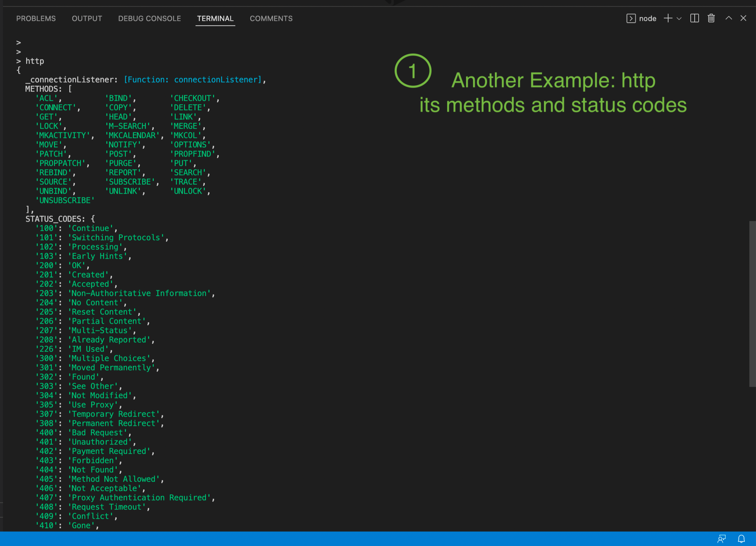This screenshot has width=756, height=546.
Task: Click the 'Method Not Allowed' status line
Action: click(100, 479)
